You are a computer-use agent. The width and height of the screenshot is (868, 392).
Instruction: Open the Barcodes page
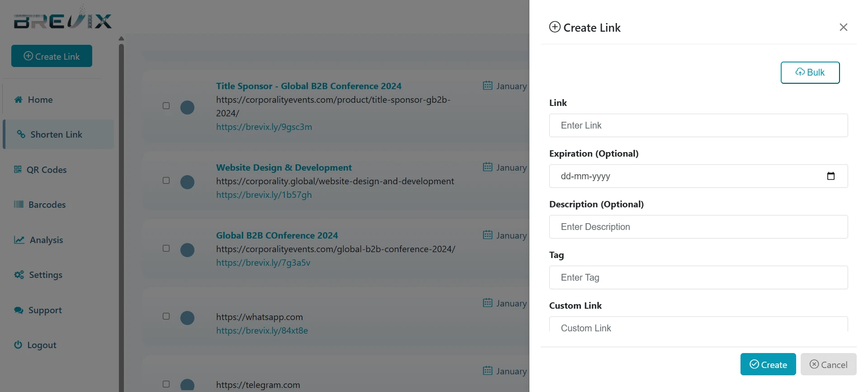click(x=47, y=205)
